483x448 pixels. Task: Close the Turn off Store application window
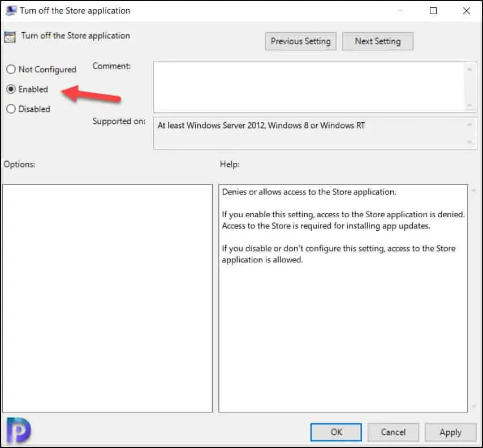(x=467, y=11)
